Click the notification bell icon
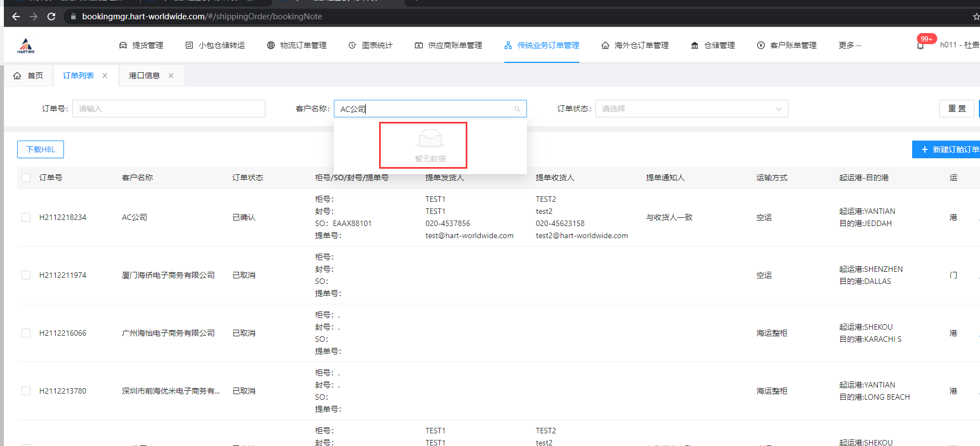The width and height of the screenshot is (980, 446). 920,46
